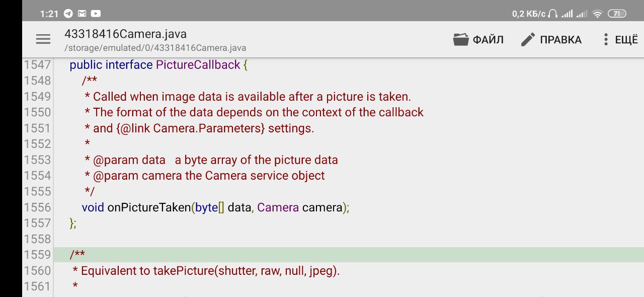The image size is (644, 297).
Task: Select line number 1547 in the gutter
Action: pos(38,65)
